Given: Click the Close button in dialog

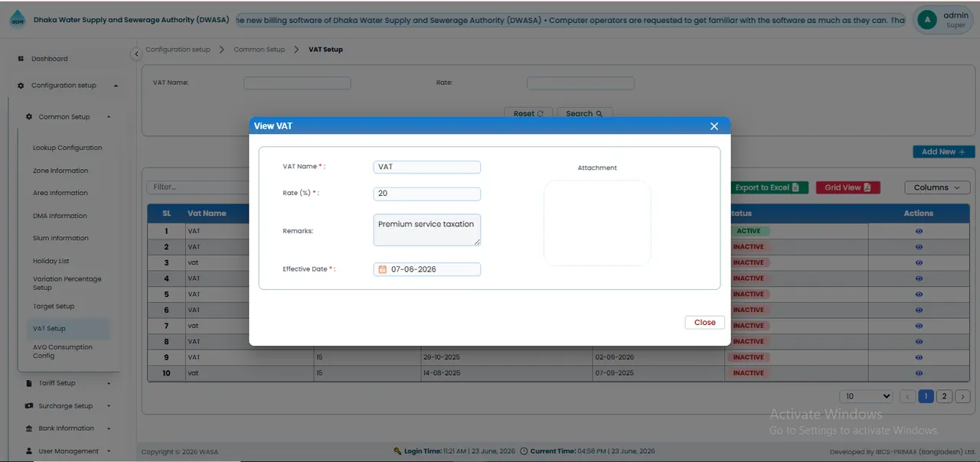Looking at the screenshot, I should pyautogui.click(x=704, y=323).
